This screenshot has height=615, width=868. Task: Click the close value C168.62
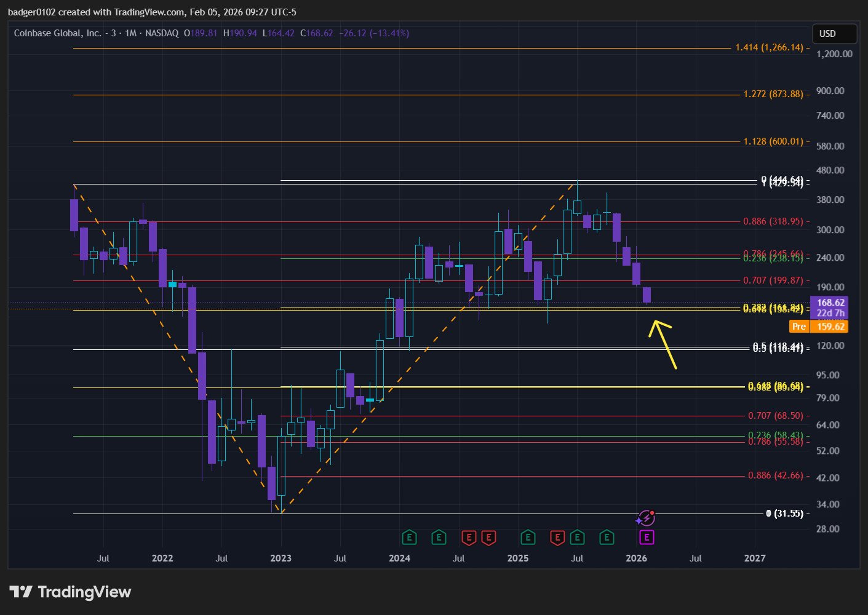(317, 33)
